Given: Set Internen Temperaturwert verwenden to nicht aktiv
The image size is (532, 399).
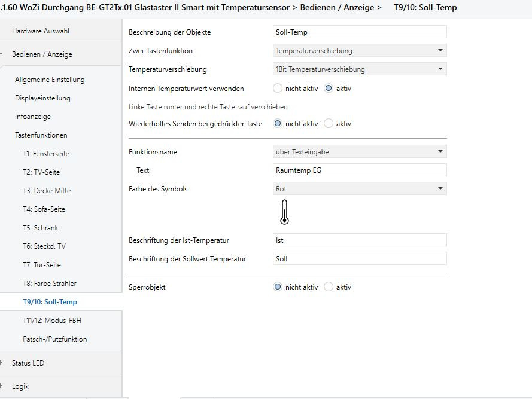Looking at the screenshot, I should [x=278, y=88].
